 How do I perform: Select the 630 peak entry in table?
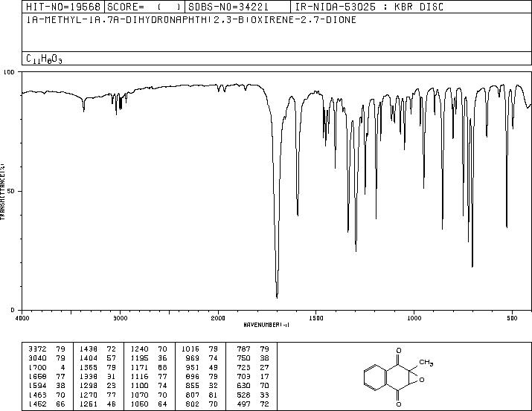253,386
